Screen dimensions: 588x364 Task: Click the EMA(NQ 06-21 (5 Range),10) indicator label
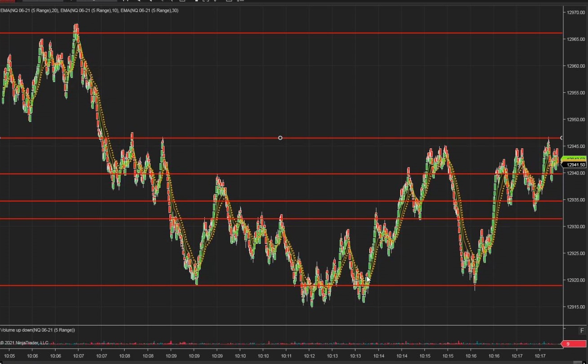coord(90,10)
